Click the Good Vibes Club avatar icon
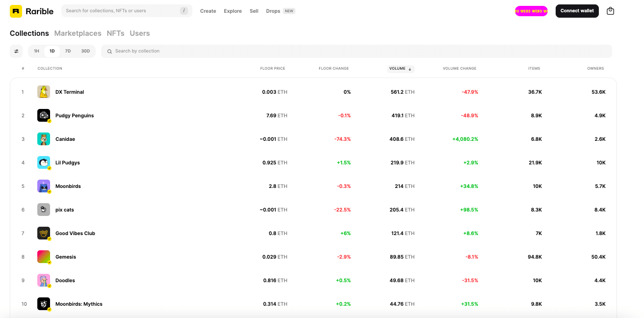 (x=44, y=233)
